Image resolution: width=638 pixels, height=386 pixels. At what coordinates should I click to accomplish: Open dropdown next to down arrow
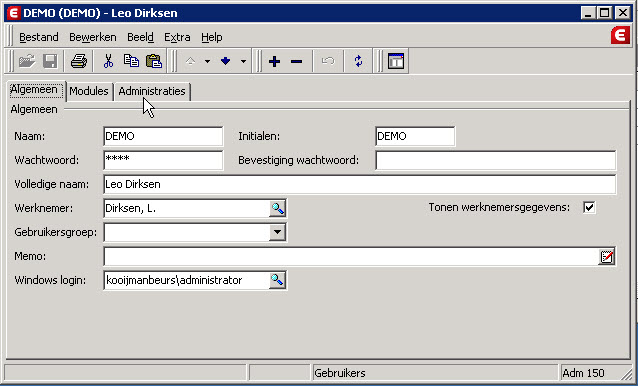[x=243, y=61]
